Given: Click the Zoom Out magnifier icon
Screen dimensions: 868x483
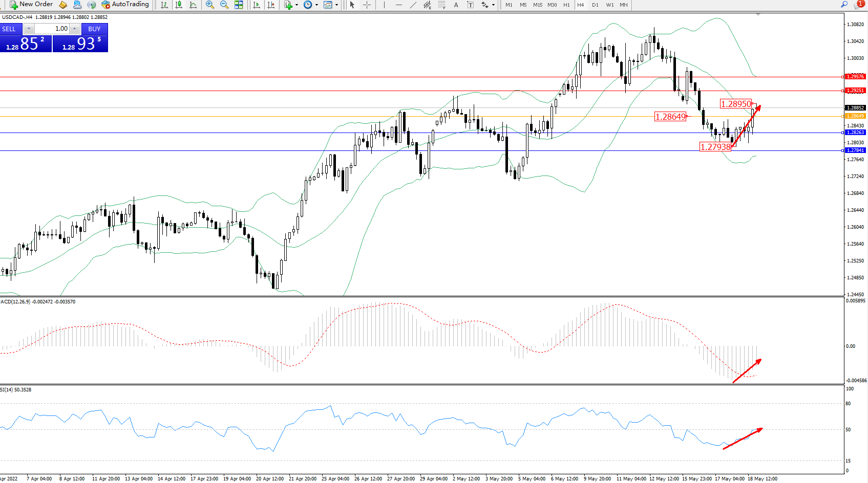Looking at the screenshot, I should (x=224, y=5).
